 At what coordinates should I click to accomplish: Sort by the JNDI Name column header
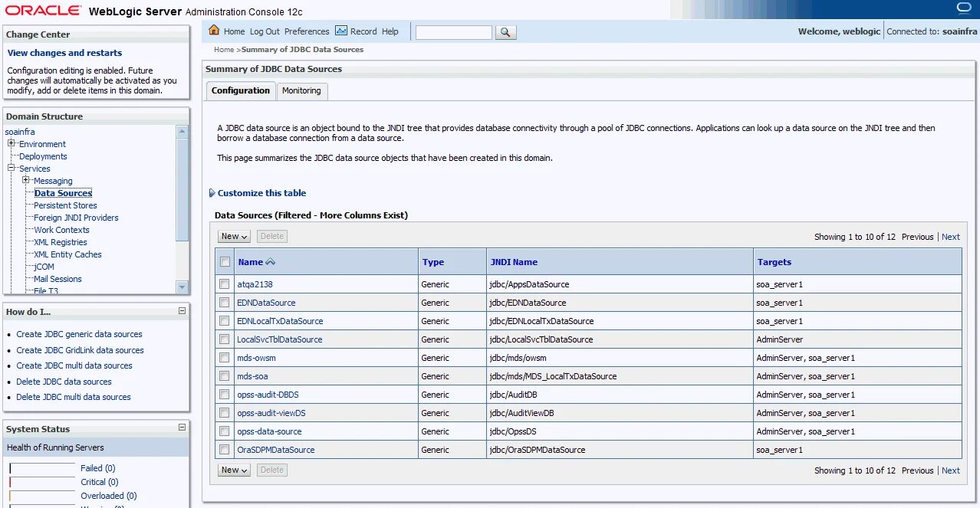click(x=514, y=262)
